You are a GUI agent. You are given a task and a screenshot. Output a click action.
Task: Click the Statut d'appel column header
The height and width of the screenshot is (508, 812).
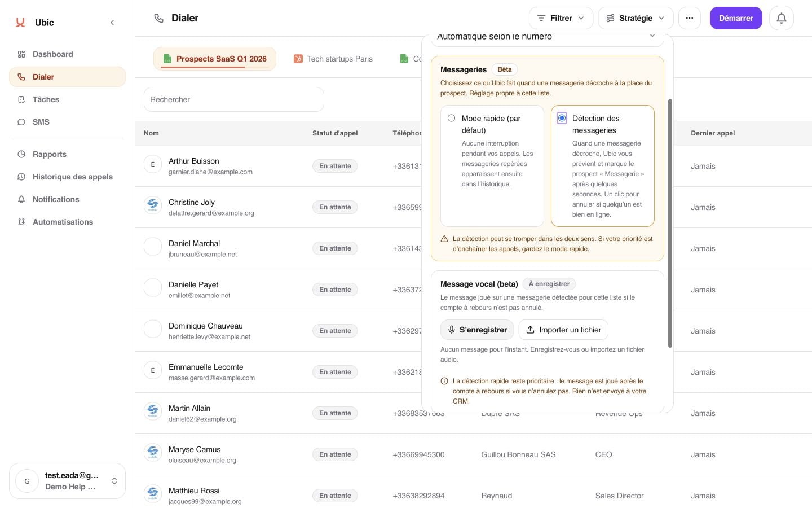(x=335, y=133)
